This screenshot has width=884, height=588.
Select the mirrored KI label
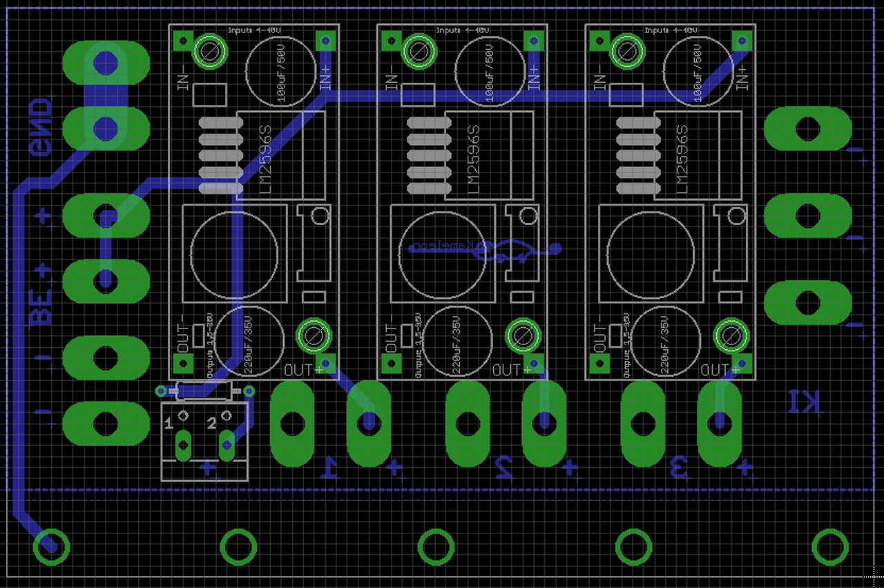(x=805, y=402)
